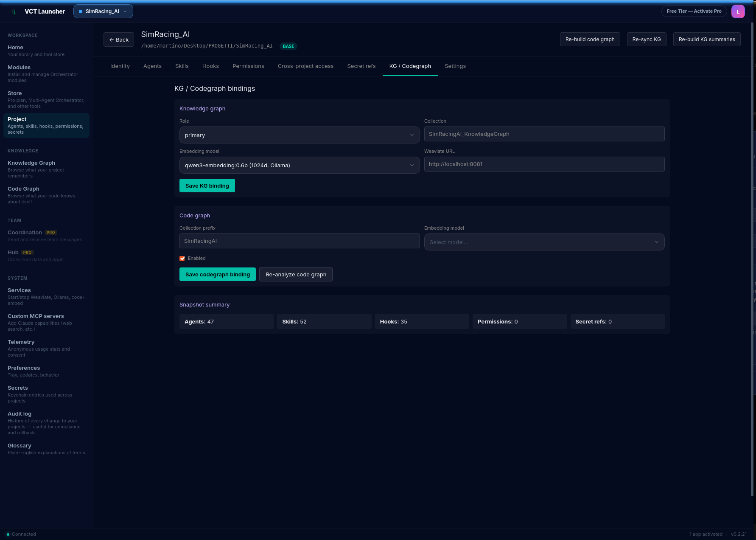Click the Collection prefix input field
Image resolution: width=756 pixels, height=540 pixels.
click(300, 241)
